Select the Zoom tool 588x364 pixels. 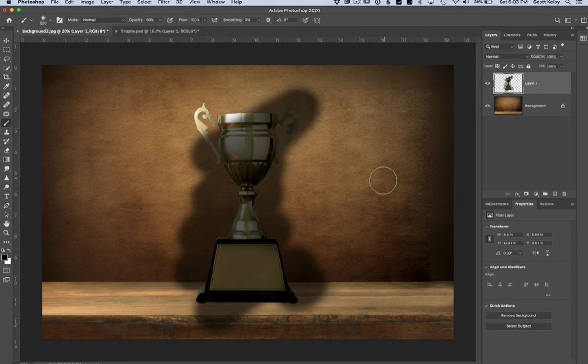pyautogui.click(x=6, y=233)
